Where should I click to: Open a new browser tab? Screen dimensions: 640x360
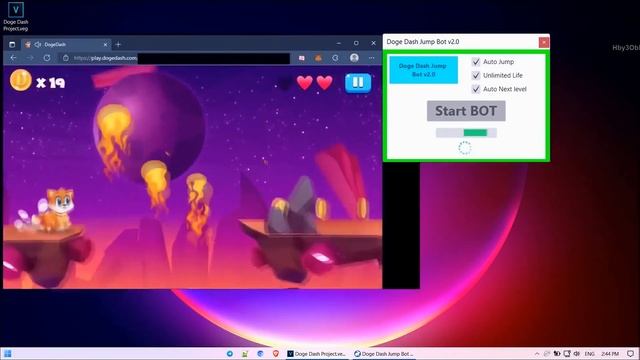118,44
